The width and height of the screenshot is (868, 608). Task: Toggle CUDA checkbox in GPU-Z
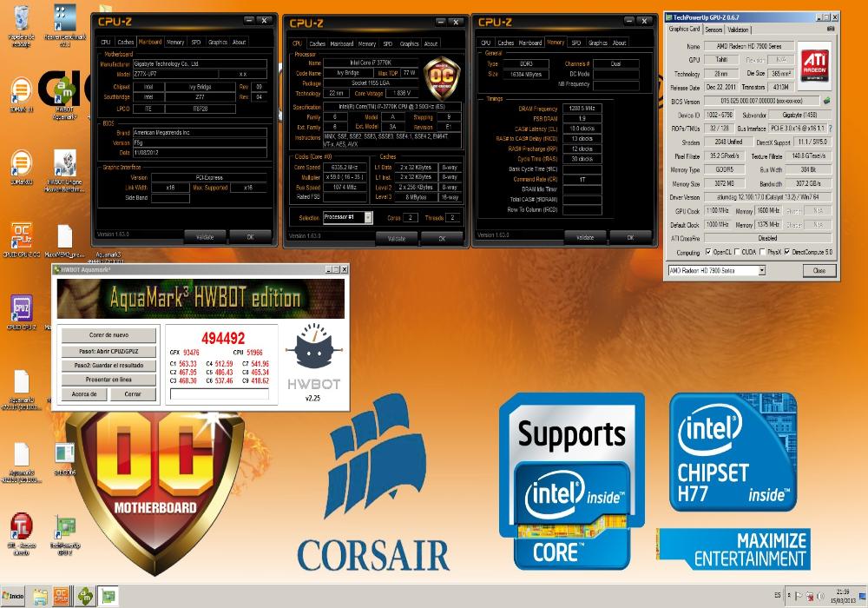pyautogui.click(x=737, y=252)
